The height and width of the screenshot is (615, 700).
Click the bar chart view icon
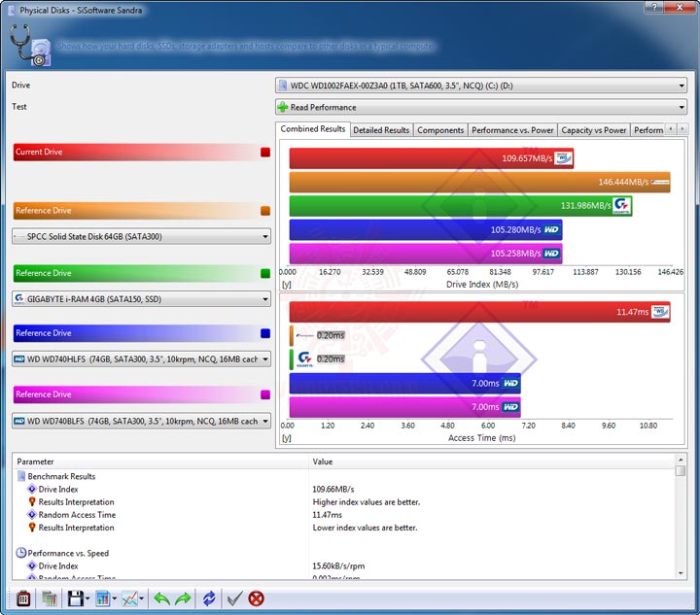[x=102, y=598]
